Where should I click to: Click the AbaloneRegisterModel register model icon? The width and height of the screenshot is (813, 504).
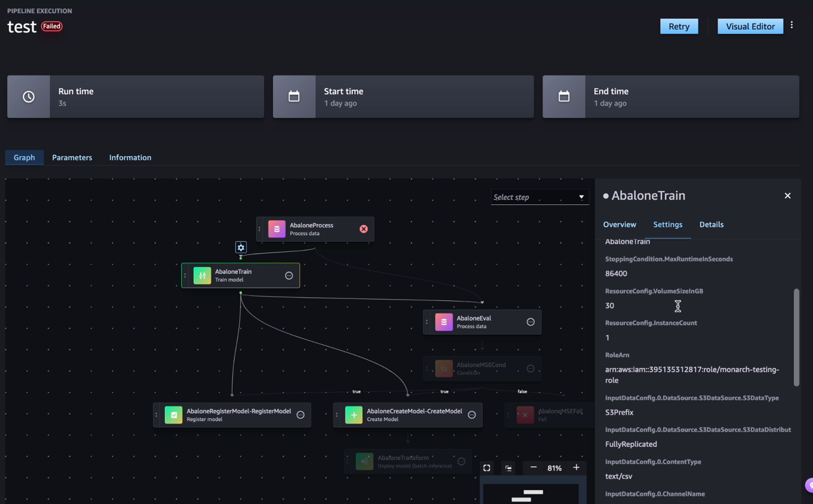tap(173, 415)
